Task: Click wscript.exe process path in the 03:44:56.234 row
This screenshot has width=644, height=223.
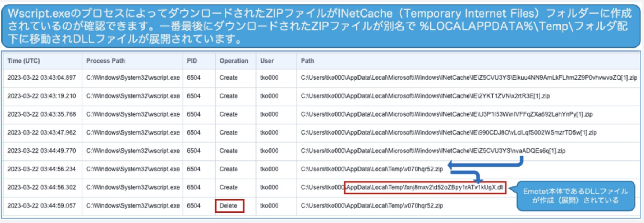Action: click(x=133, y=169)
